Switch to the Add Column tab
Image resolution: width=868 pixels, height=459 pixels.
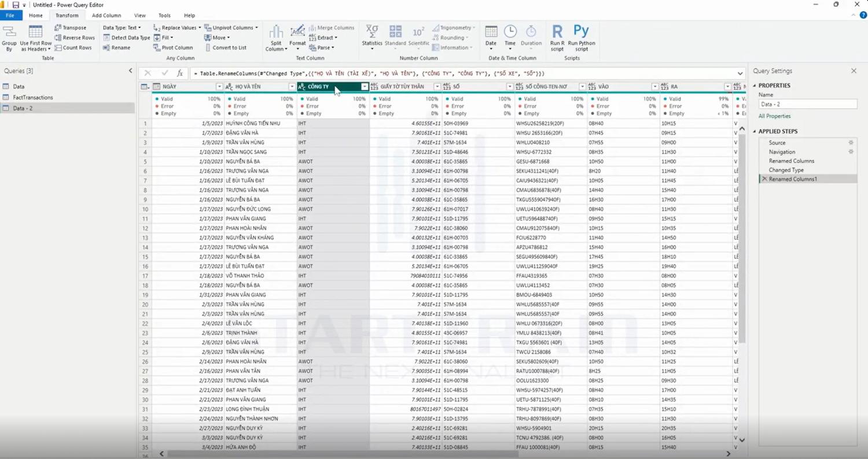(106, 16)
